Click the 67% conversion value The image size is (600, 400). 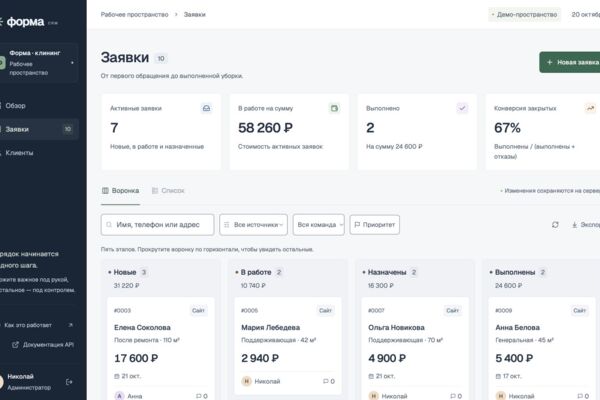tap(507, 128)
